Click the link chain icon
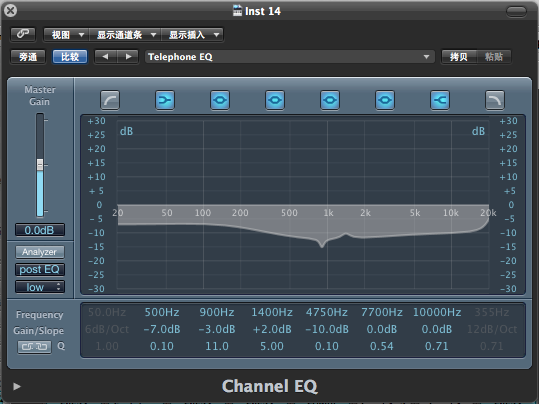The width and height of the screenshot is (539, 404). pos(23,34)
